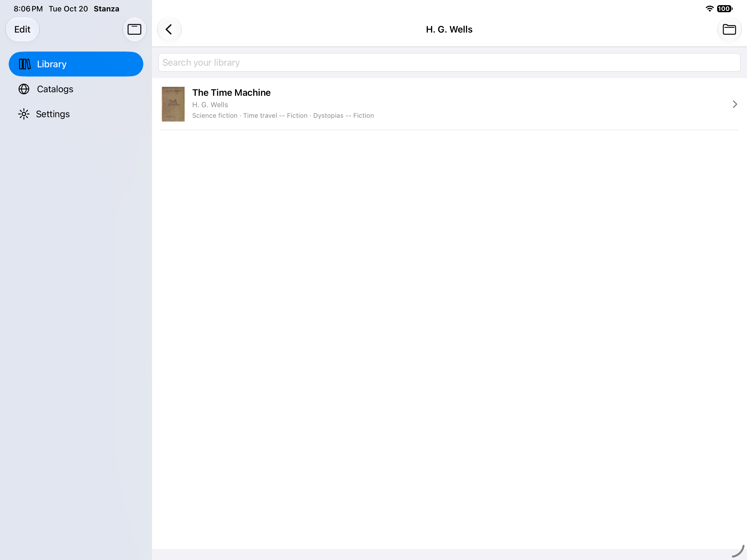Click the 8:06 PM clock in status bar
This screenshot has height=560, width=747.
pyautogui.click(x=28, y=9)
